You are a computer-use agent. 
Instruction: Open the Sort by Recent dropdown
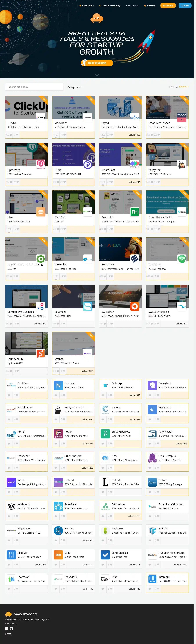(x=184, y=87)
